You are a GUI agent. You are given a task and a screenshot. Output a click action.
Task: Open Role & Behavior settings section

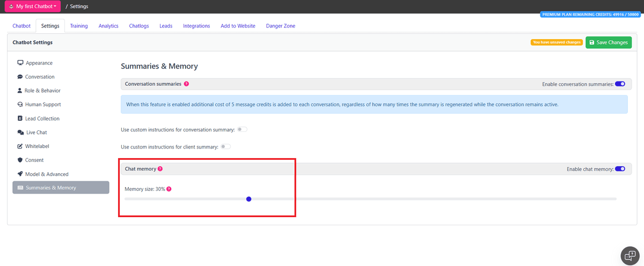pos(42,91)
